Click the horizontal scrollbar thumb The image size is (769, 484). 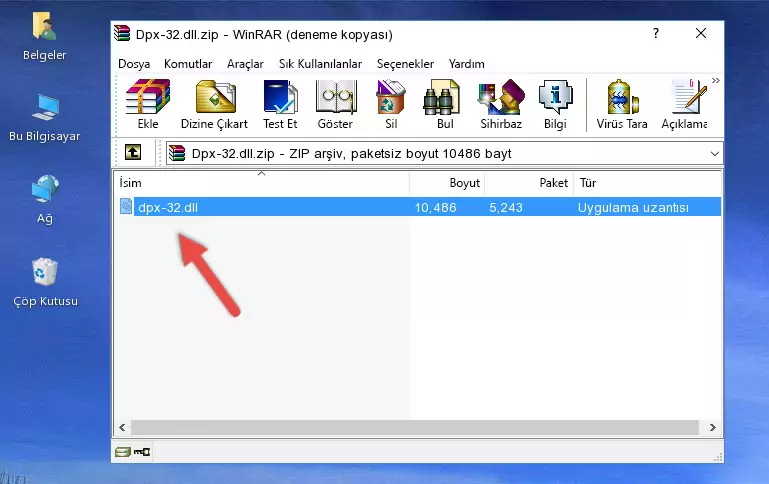(x=414, y=427)
